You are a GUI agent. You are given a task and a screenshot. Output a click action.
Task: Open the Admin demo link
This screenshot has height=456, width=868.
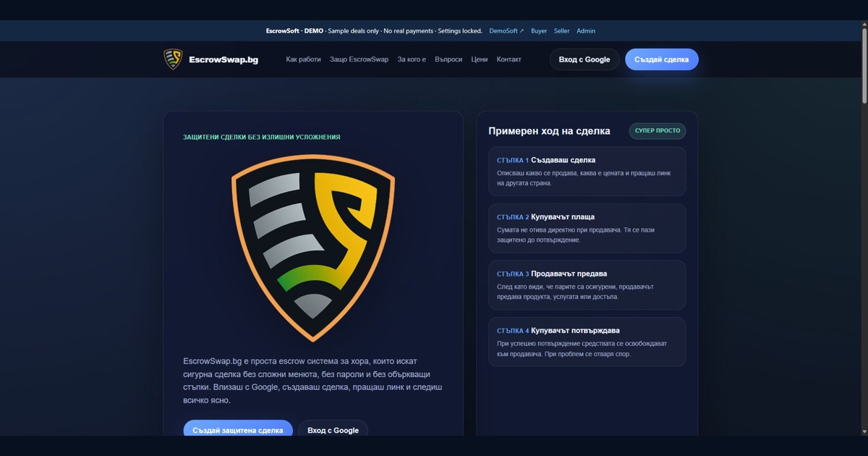[586, 31]
